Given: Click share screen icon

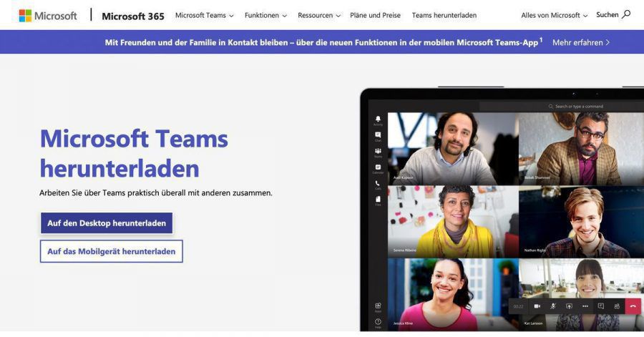Looking at the screenshot, I should pos(569,306).
